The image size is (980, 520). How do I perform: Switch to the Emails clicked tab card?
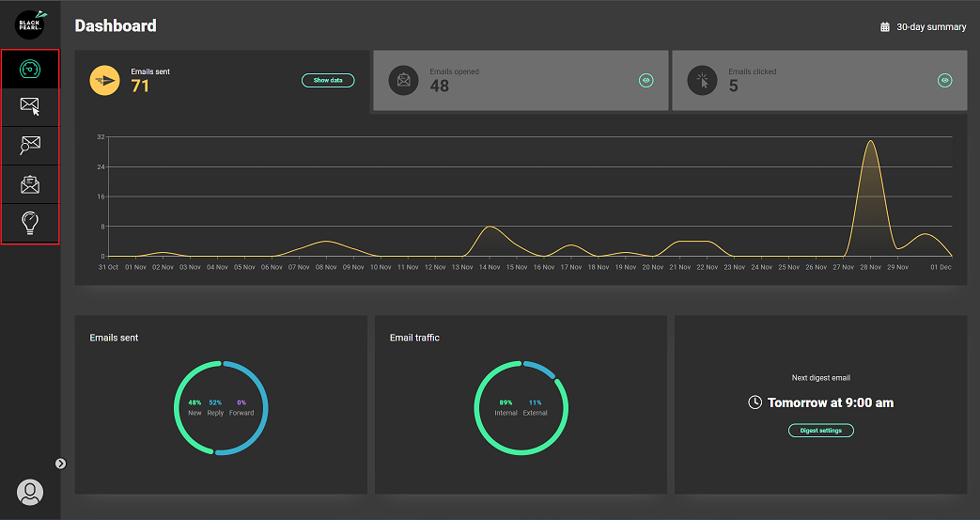coord(817,81)
